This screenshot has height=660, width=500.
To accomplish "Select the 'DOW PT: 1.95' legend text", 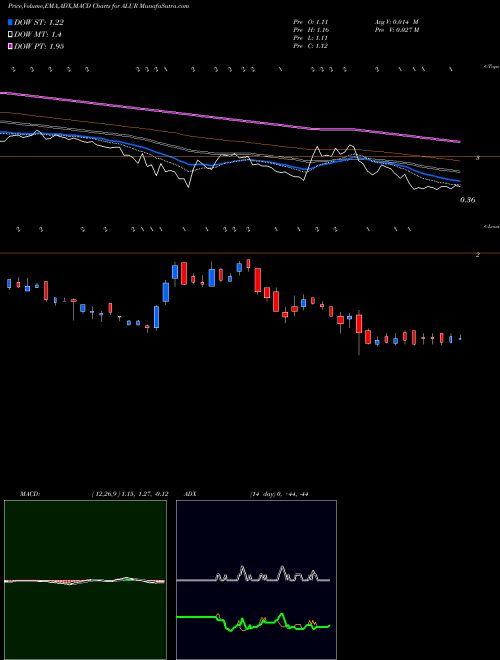I will pyautogui.click(x=39, y=46).
